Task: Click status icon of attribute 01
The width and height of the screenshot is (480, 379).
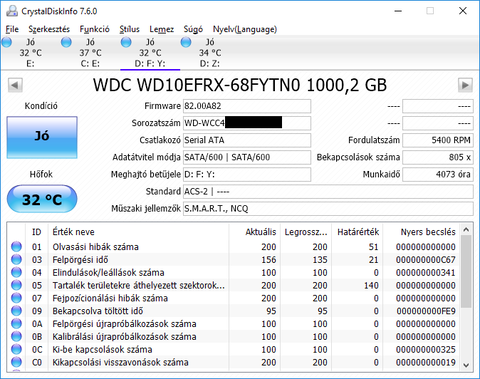Action: (x=16, y=247)
